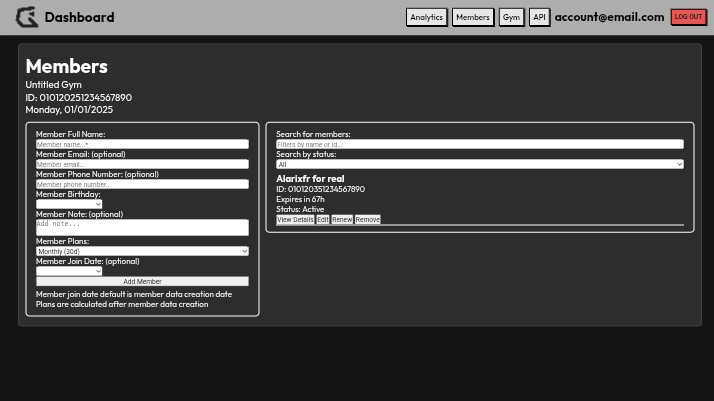714x401 pixels.
Task: Click the Member Note text area
Action: tap(142, 227)
